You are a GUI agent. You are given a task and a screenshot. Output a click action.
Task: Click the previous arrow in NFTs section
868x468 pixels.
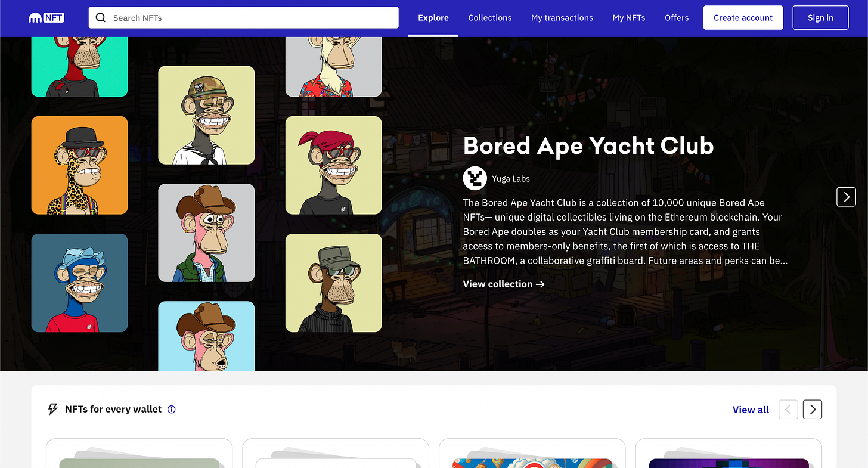point(788,409)
